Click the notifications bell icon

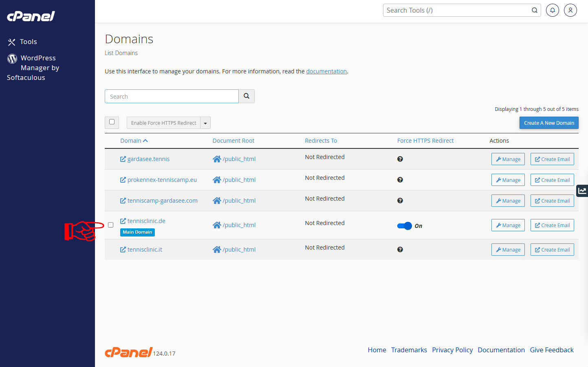(x=552, y=11)
